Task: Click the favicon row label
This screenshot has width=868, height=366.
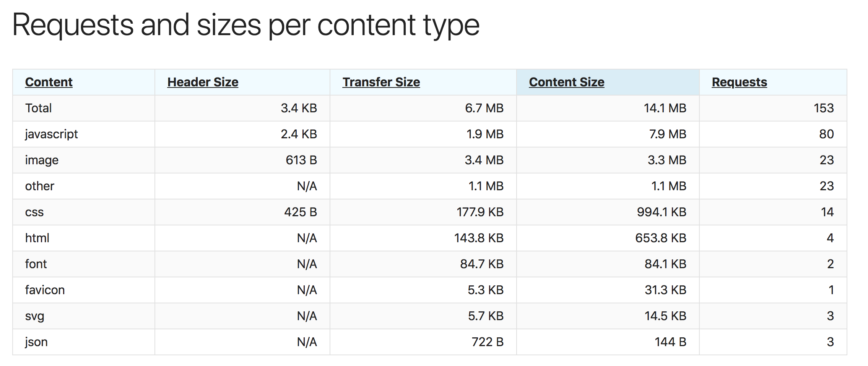Action: (45, 290)
